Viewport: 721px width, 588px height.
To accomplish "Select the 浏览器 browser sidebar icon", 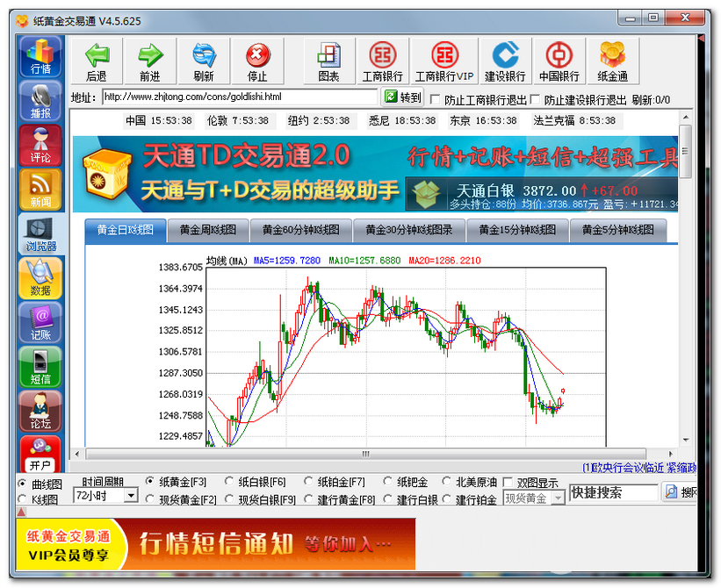I will 40,233.
